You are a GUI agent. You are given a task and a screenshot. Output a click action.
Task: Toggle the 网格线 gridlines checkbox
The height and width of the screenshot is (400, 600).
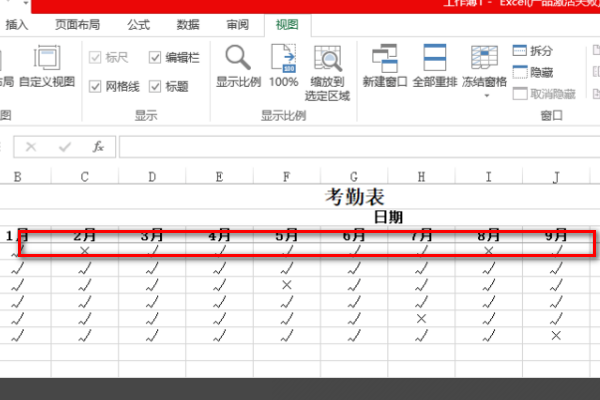click(95, 87)
